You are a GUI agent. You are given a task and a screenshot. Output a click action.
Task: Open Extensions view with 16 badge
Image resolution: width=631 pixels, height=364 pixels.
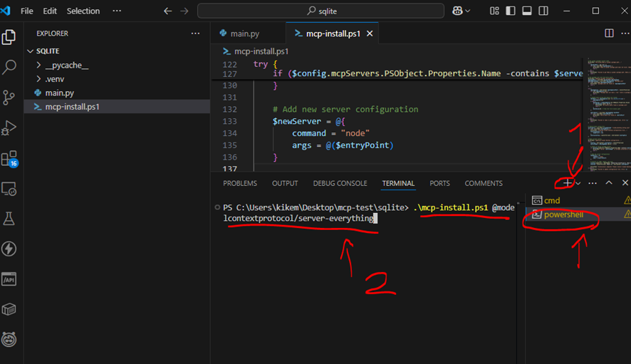(x=10, y=159)
